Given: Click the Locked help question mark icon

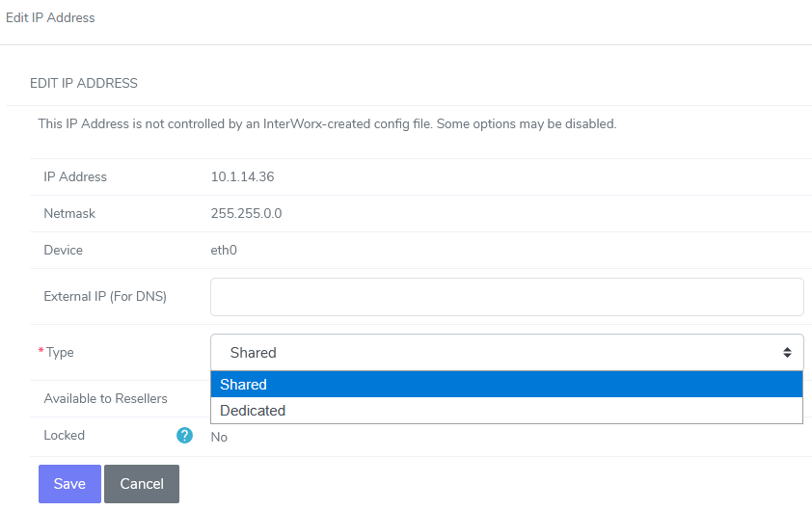Looking at the screenshot, I should pyautogui.click(x=185, y=436).
